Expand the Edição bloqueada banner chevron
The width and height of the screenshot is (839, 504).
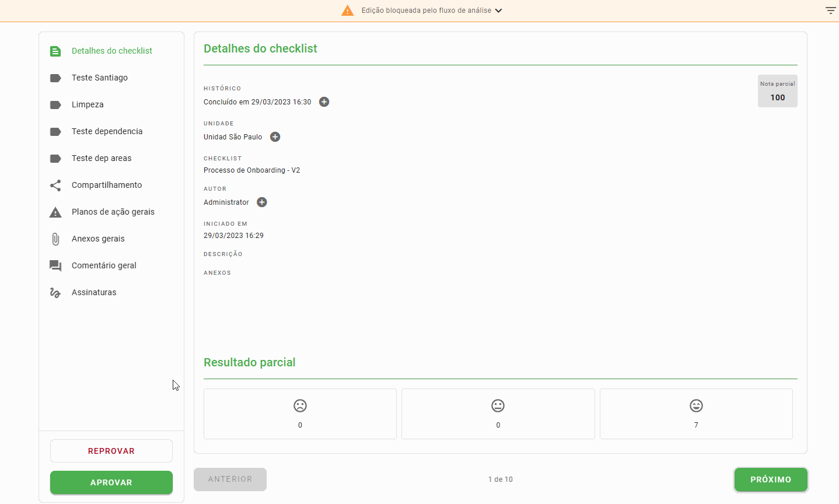(498, 10)
